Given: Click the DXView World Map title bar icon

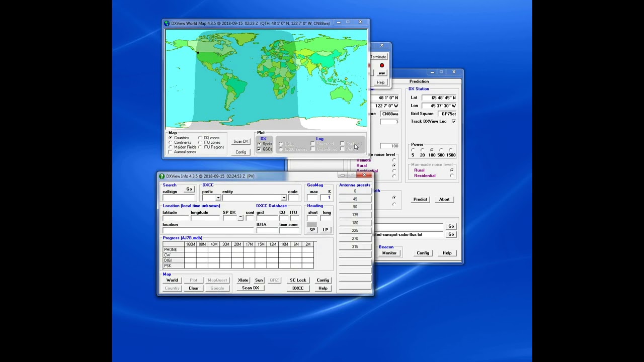Looking at the screenshot, I should coord(167,23).
